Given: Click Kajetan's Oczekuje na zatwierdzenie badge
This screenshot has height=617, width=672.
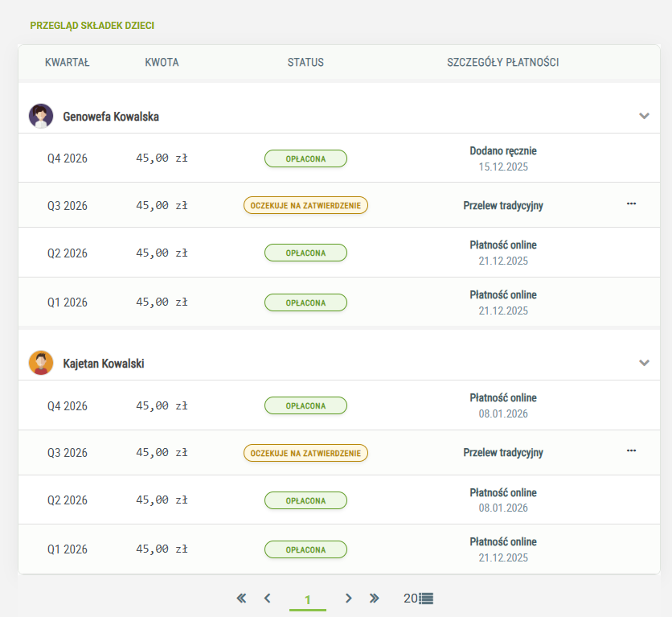Looking at the screenshot, I should [x=305, y=453].
